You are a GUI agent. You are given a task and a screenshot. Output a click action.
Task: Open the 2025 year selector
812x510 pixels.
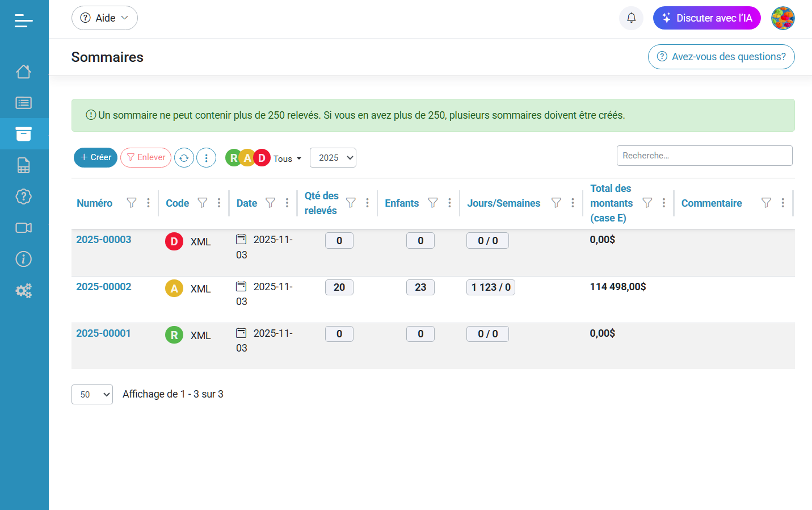point(333,158)
